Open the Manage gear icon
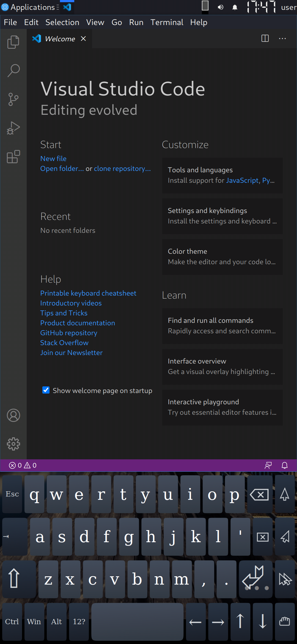This screenshot has width=297, height=644. tap(13, 444)
